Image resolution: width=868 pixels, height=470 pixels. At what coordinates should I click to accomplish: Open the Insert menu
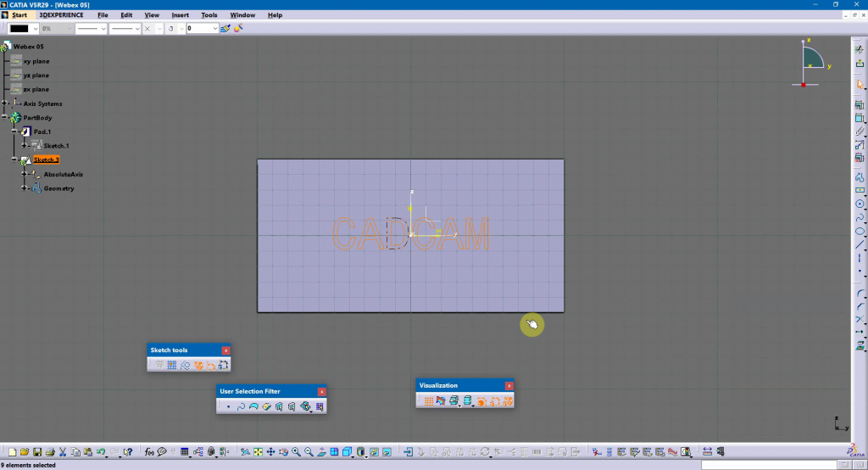181,15
